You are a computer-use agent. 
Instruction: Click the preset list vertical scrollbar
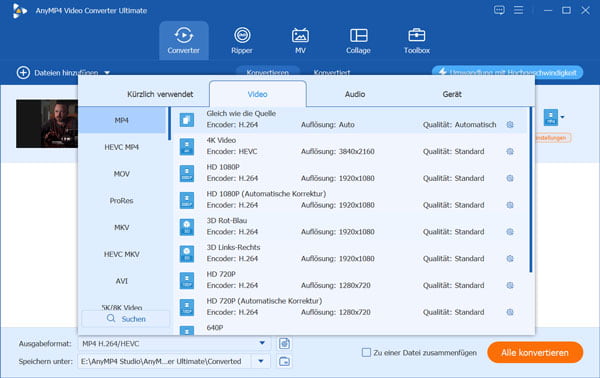pos(530,190)
